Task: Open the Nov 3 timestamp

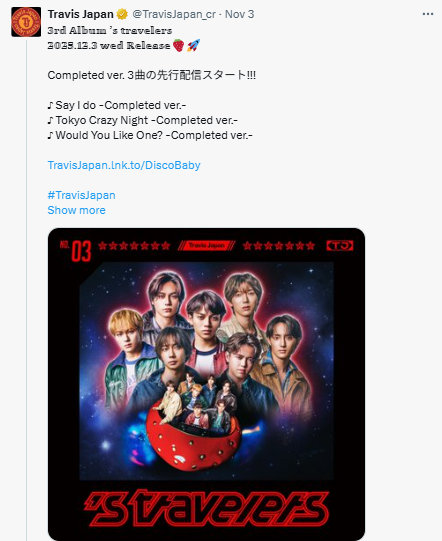Action: click(x=239, y=14)
